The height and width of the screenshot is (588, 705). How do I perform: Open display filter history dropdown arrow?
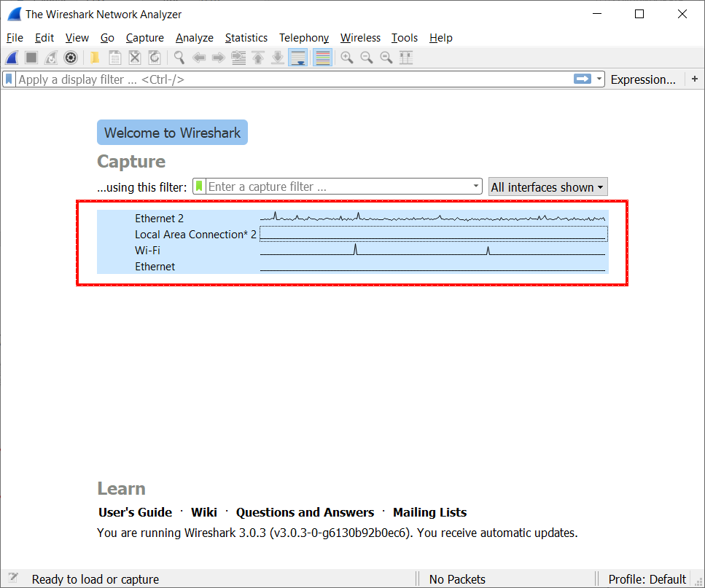tap(599, 79)
